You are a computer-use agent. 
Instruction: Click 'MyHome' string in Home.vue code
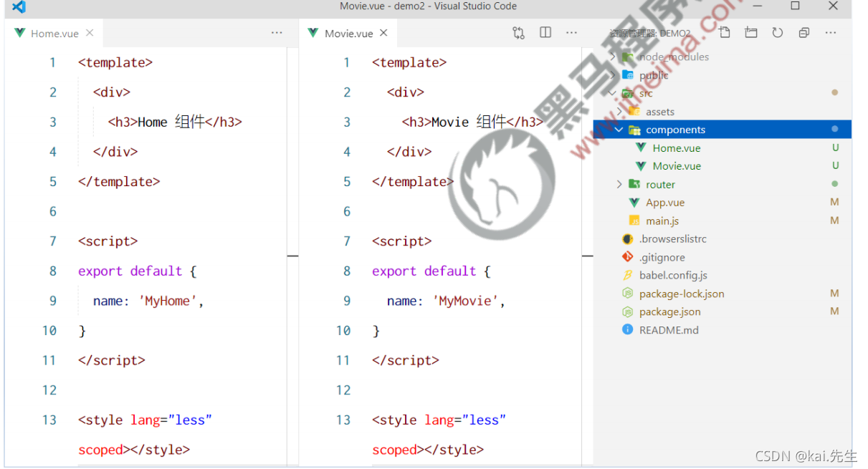167,301
